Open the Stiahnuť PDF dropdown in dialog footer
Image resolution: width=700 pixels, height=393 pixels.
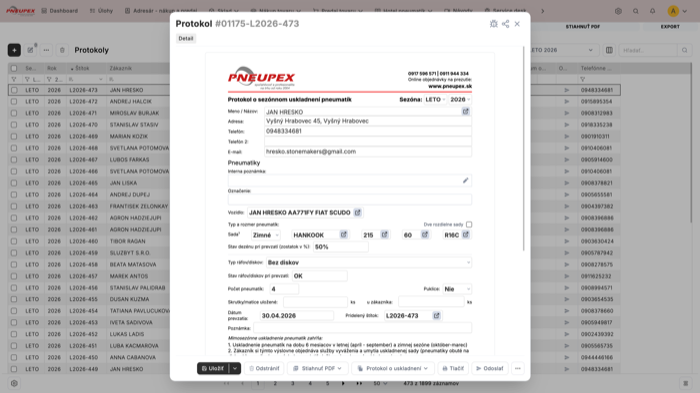click(317, 368)
